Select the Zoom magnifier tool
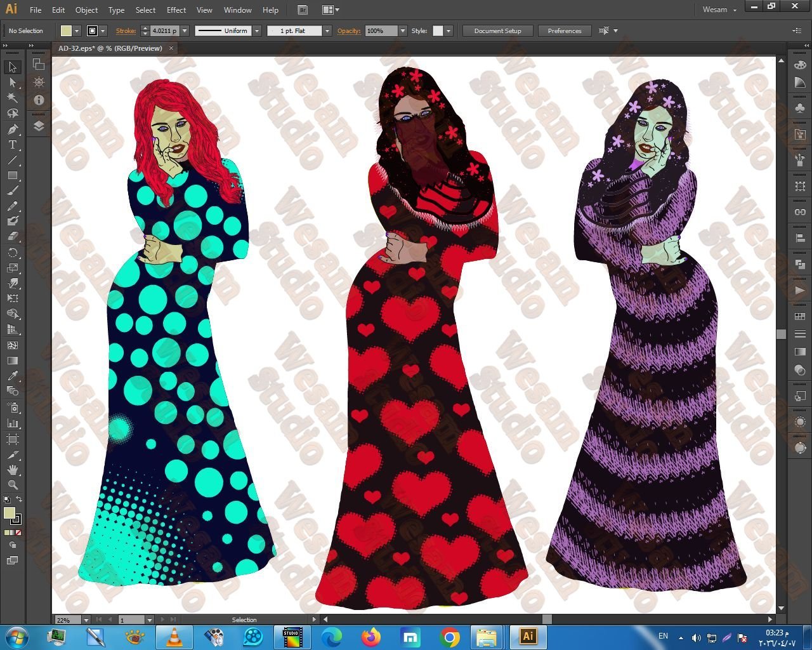This screenshot has width=812, height=650. point(13,485)
